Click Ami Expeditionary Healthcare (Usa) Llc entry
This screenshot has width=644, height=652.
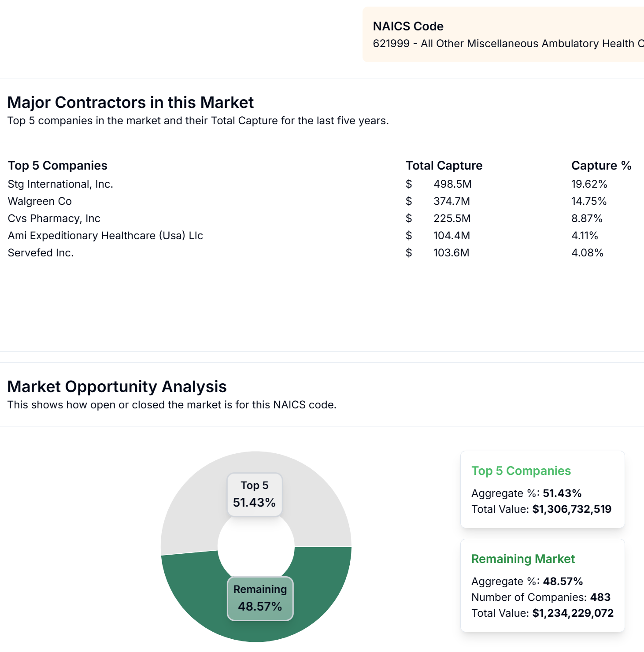coord(105,235)
